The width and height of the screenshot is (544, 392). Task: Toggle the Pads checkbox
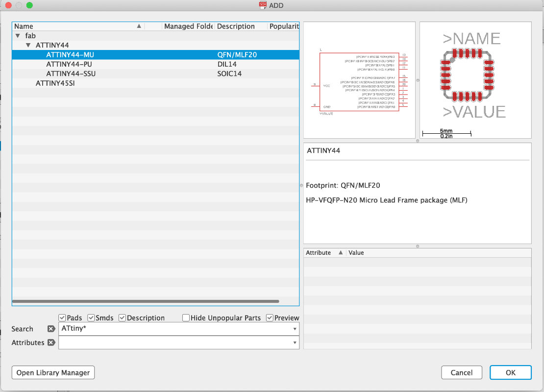(x=62, y=318)
